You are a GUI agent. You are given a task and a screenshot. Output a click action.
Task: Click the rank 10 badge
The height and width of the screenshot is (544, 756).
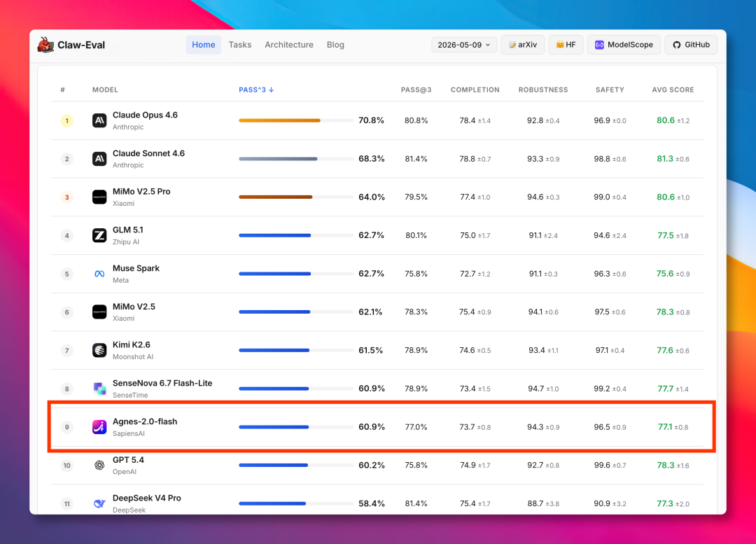(x=67, y=466)
